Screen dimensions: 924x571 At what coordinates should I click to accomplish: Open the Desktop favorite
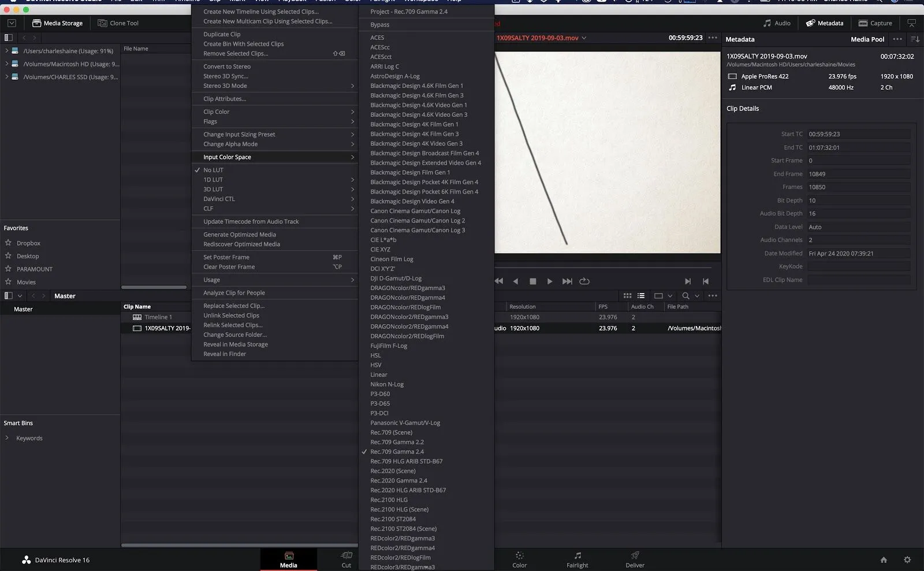[28, 256]
